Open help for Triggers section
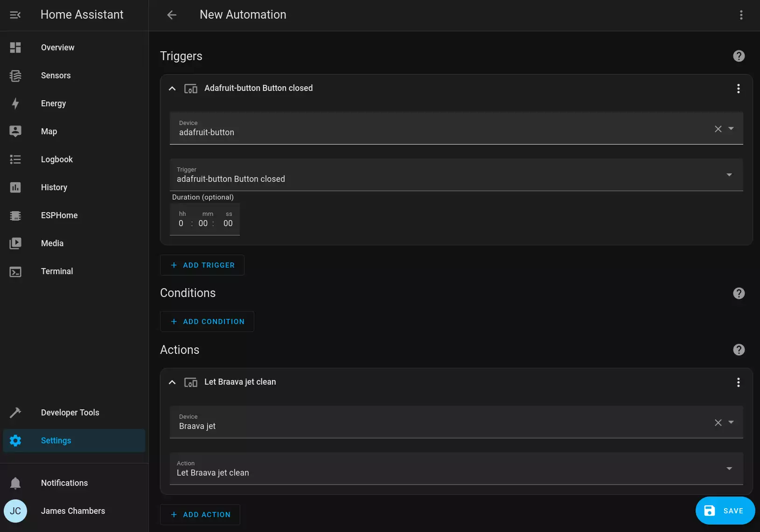 (x=739, y=56)
